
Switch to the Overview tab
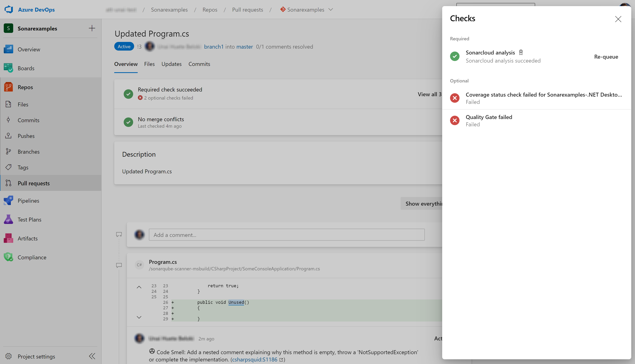coord(126,64)
